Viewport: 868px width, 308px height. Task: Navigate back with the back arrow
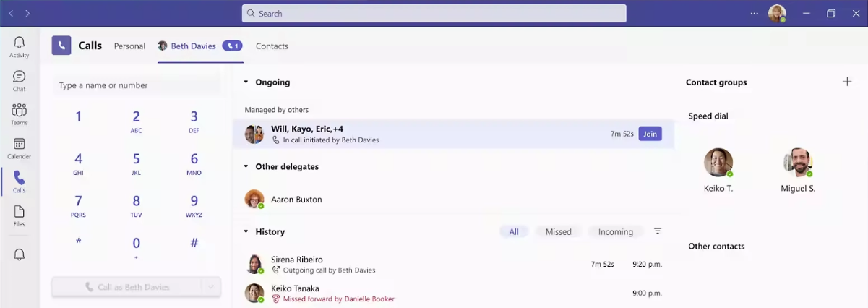coord(11,13)
